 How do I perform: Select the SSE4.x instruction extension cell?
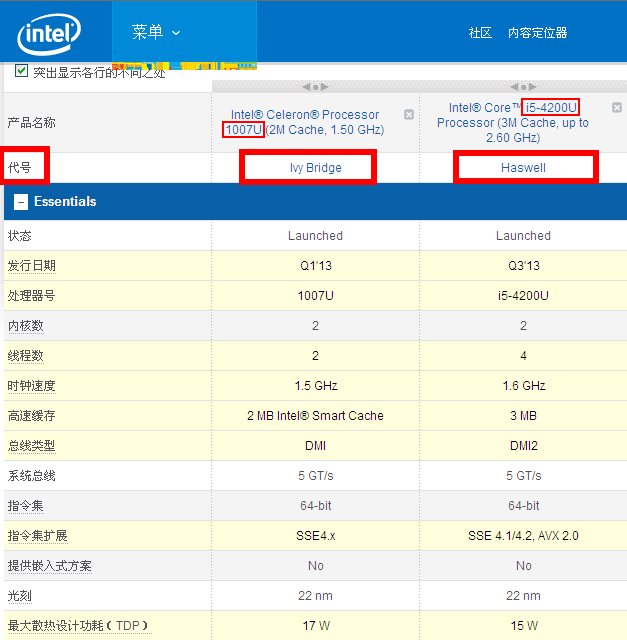click(316, 536)
